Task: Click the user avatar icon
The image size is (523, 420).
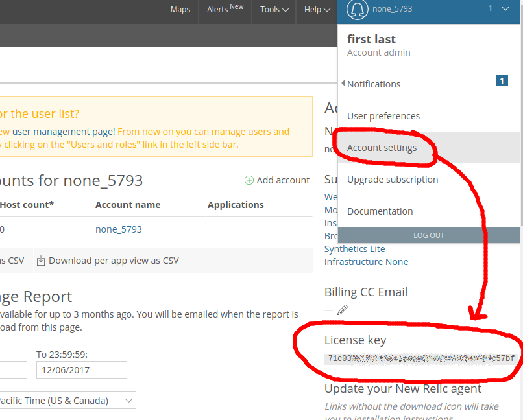Action: pyautogui.click(x=358, y=9)
